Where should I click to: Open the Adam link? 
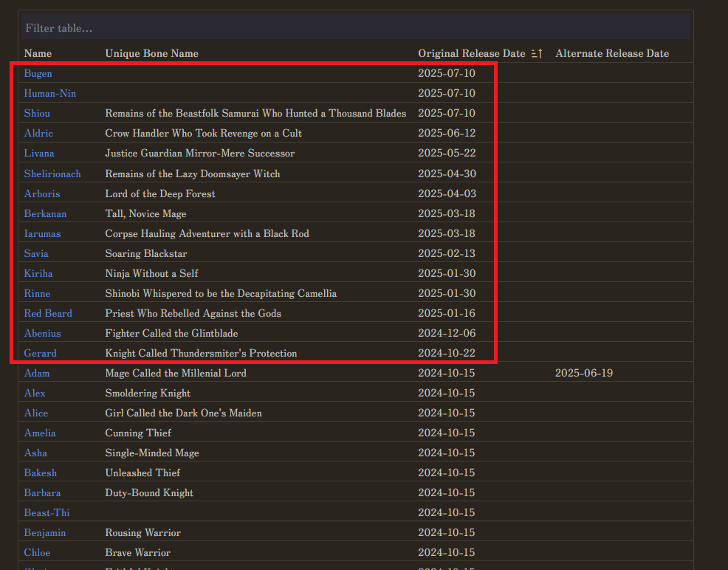coord(37,373)
